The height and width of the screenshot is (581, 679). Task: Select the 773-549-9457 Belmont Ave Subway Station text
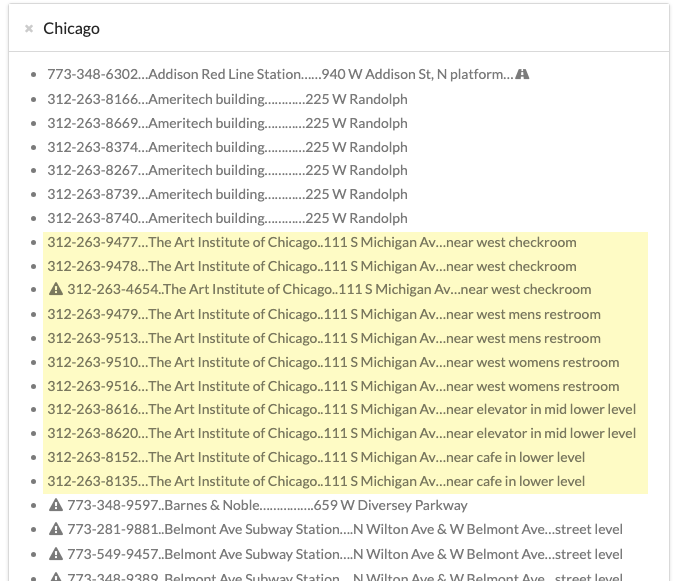(x=345, y=554)
